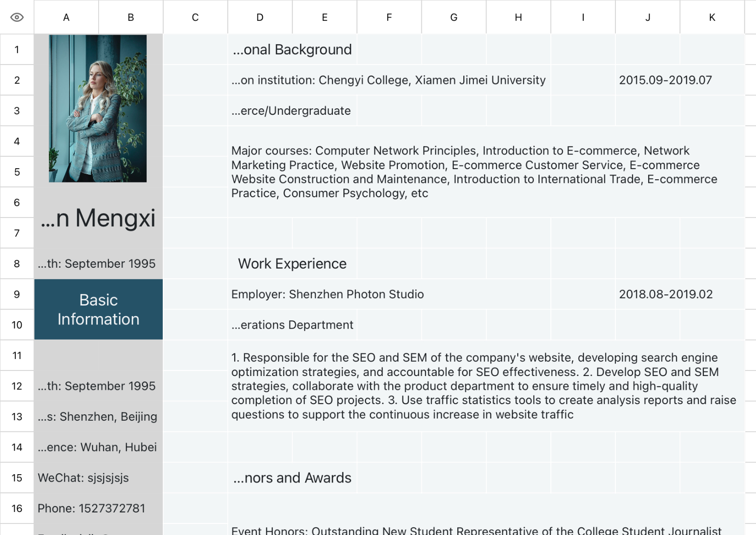Select row 4 header
756x535 pixels.
17,141
